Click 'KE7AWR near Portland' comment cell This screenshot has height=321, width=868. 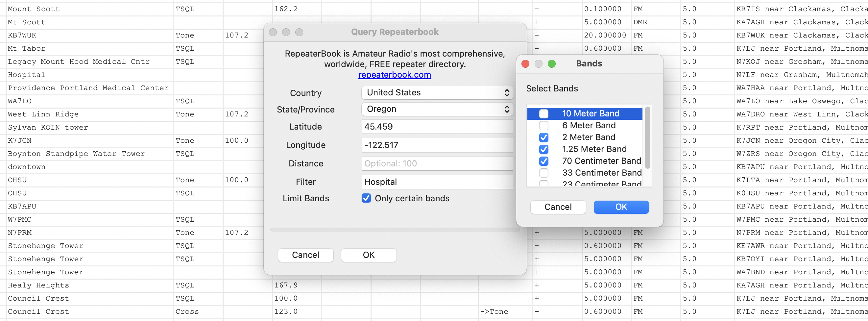(801, 246)
